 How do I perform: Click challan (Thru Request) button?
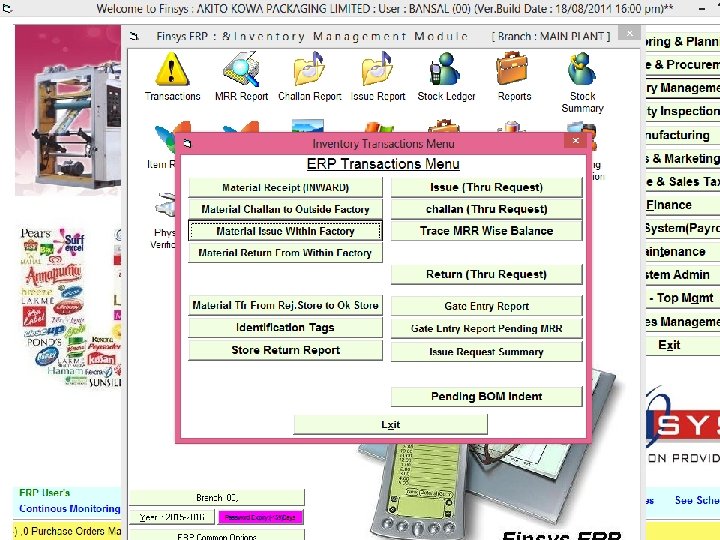486,209
